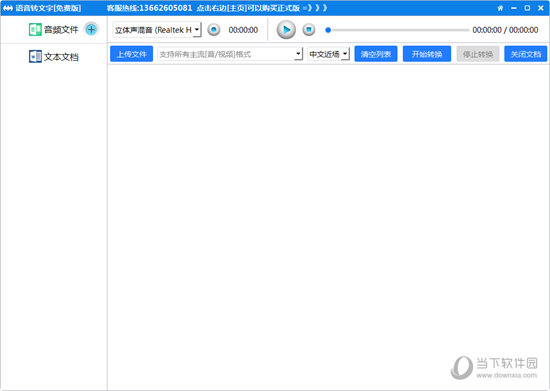Click the plus icon beside 音频文件
This screenshot has height=391, width=550.
click(91, 29)
